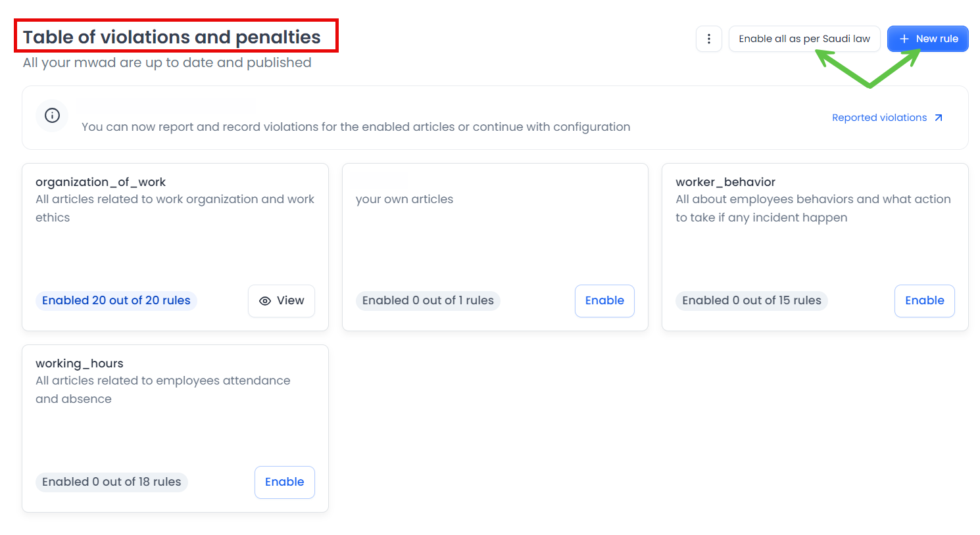The width and height of the screenshot is (980, 535).
Task: Select the working_hours card title
Action: [x=79, y=363]
